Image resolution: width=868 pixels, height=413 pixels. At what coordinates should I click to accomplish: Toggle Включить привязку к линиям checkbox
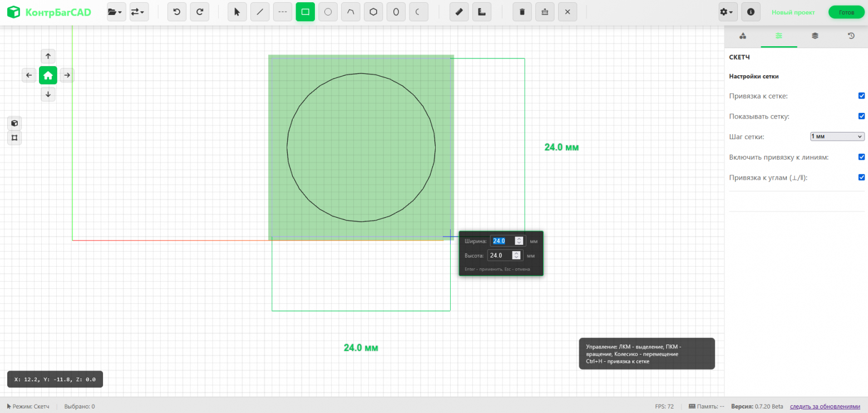tap(862, 157)
